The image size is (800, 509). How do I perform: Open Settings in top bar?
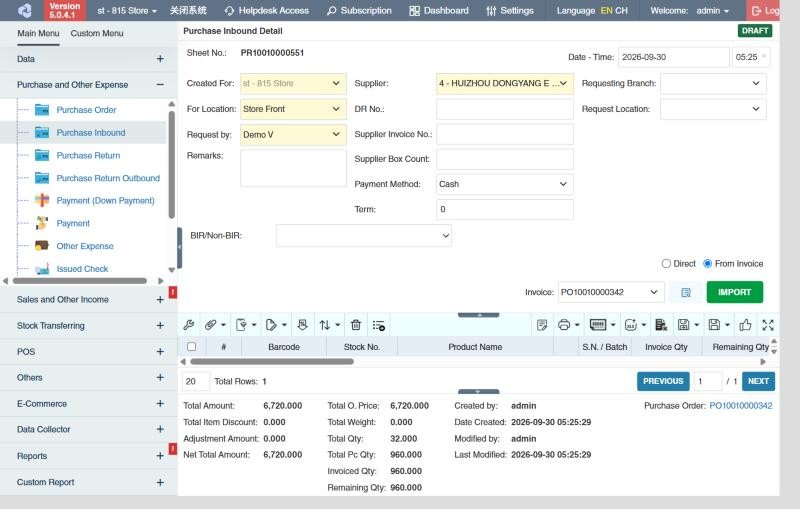pos(510,10)
